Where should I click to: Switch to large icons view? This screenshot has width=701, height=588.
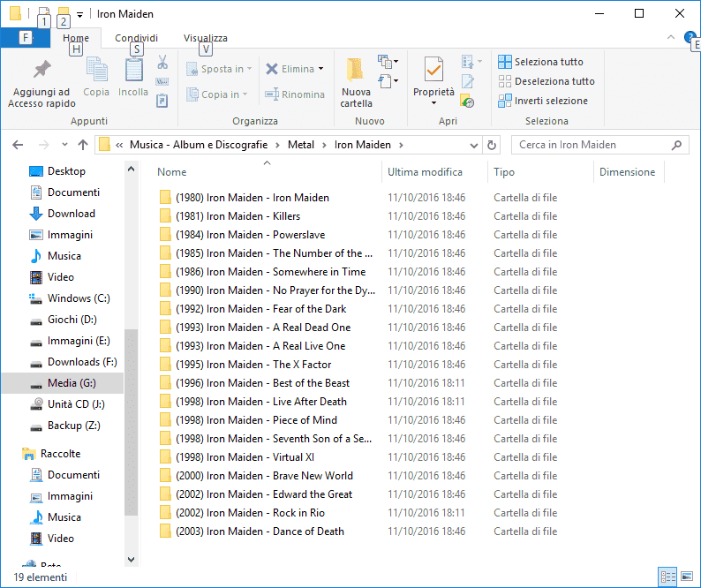(687, 577)
